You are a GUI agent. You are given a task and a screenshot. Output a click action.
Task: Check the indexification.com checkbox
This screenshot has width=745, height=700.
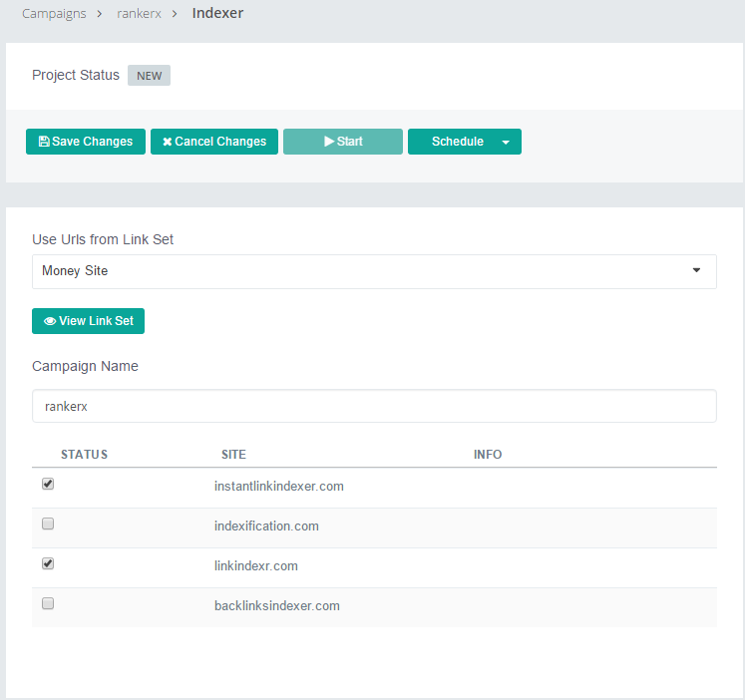(x=48, y=524)
